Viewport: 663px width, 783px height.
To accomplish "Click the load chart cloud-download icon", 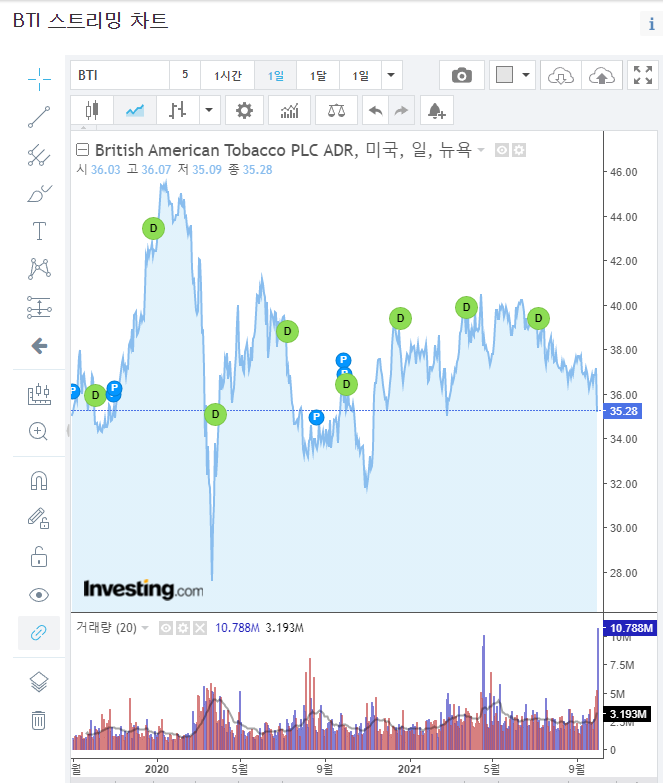I will pos(561,75).
